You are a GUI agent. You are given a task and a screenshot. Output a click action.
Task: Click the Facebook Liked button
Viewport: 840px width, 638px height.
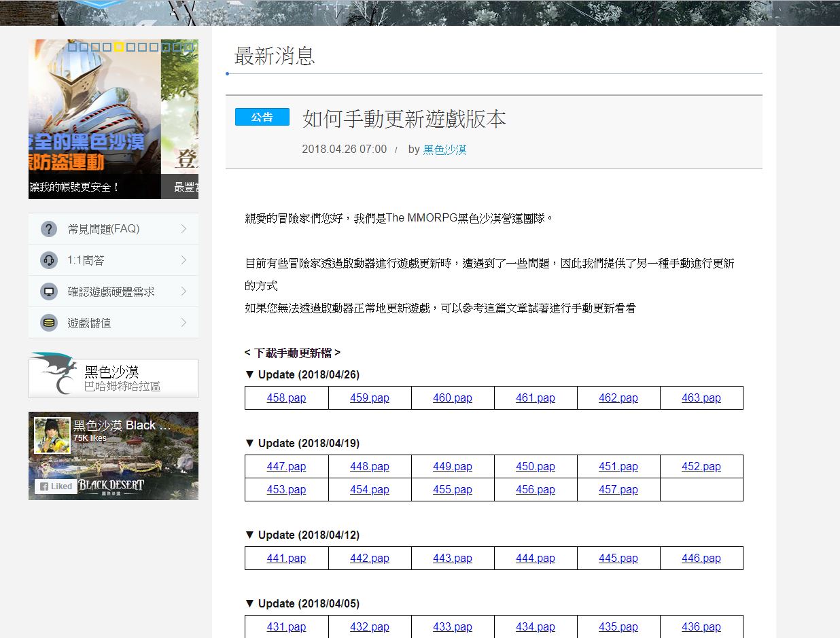pos(56,486)
